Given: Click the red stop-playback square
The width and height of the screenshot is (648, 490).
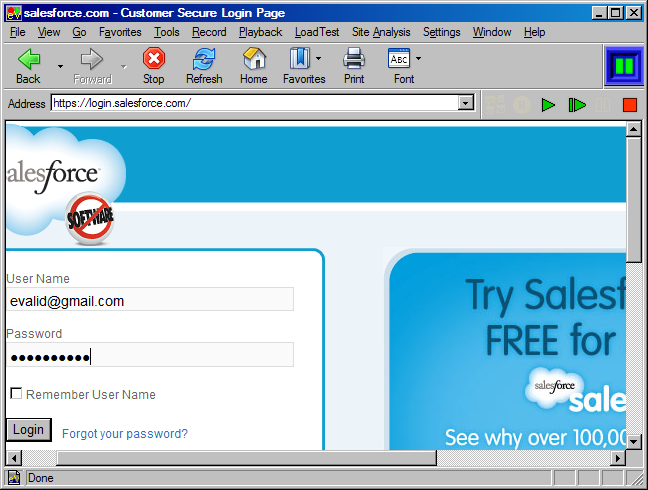Looking at the screenshot, I should [x=630, y=105].
